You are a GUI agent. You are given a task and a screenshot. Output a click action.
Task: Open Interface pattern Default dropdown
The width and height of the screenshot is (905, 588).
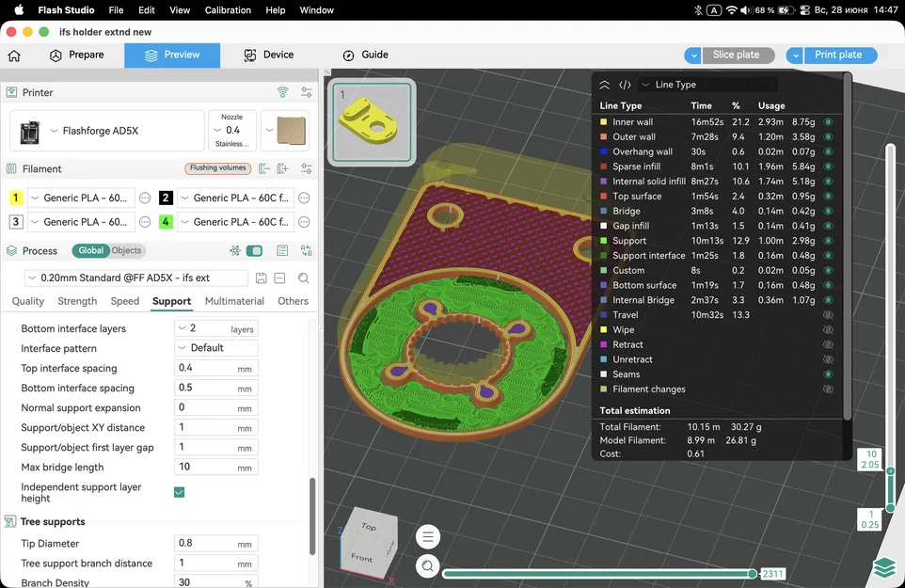[215, 348]
